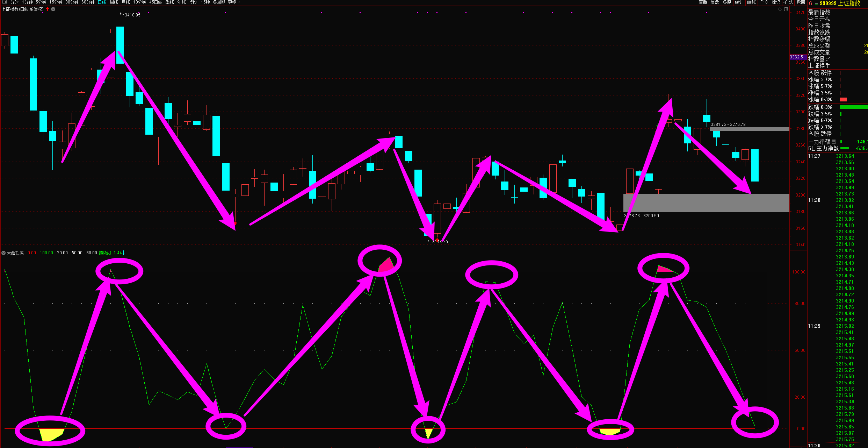868x448 pixels.
Task: Click the 返回 back button
Action: 801,2
